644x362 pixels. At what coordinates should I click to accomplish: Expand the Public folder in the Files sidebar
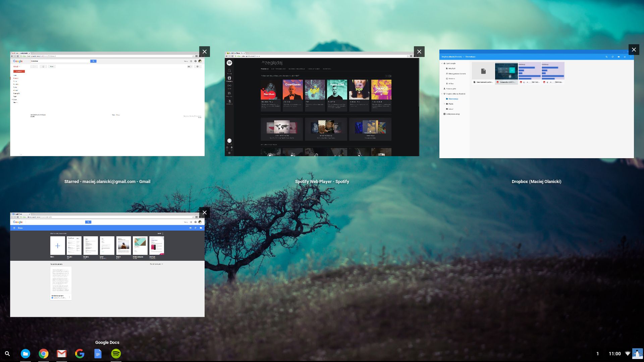click(x=444, y=104)
